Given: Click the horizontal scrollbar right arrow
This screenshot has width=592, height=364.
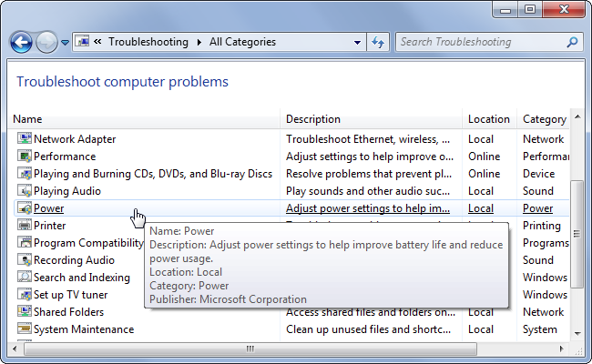Looking at the screenshot, I should click(561, 349).
